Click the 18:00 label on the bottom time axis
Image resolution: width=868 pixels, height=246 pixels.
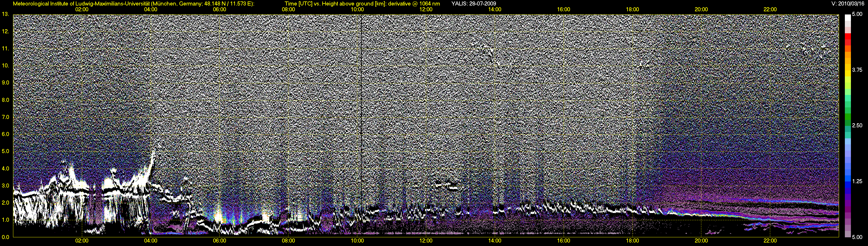point(632,241)
